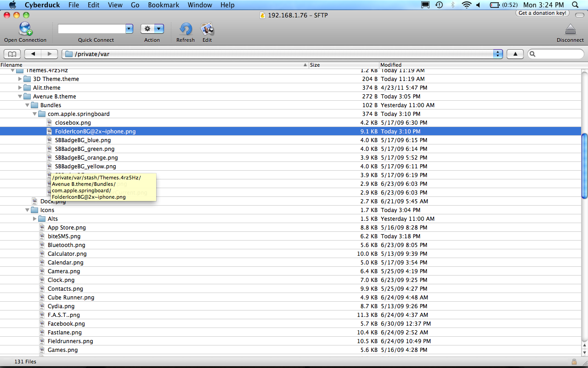Select the Calendar.png file icon
The image size is (588, 368).
tap(42, 262)
